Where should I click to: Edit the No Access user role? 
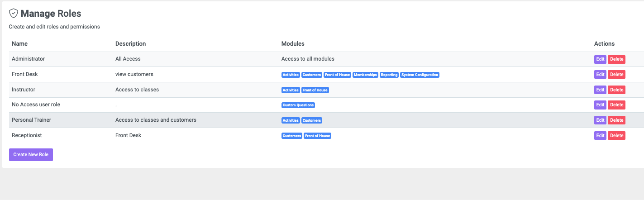coord(600,105)
